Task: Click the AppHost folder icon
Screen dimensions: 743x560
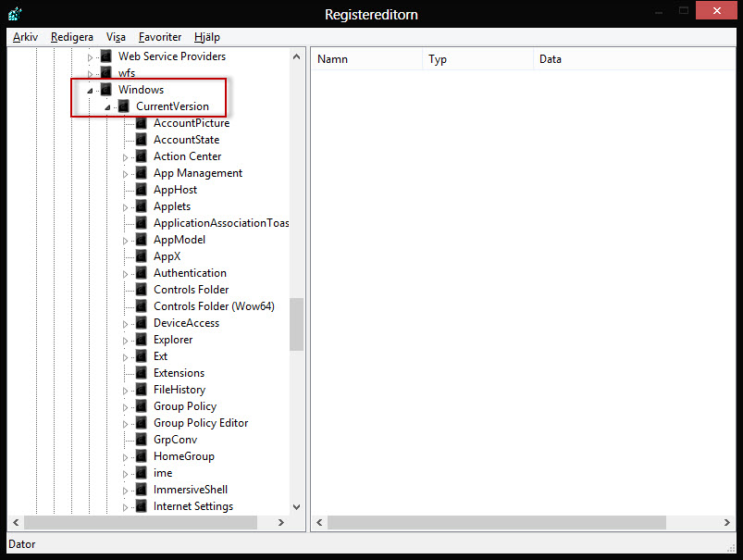Action: [x=142, y=190]
